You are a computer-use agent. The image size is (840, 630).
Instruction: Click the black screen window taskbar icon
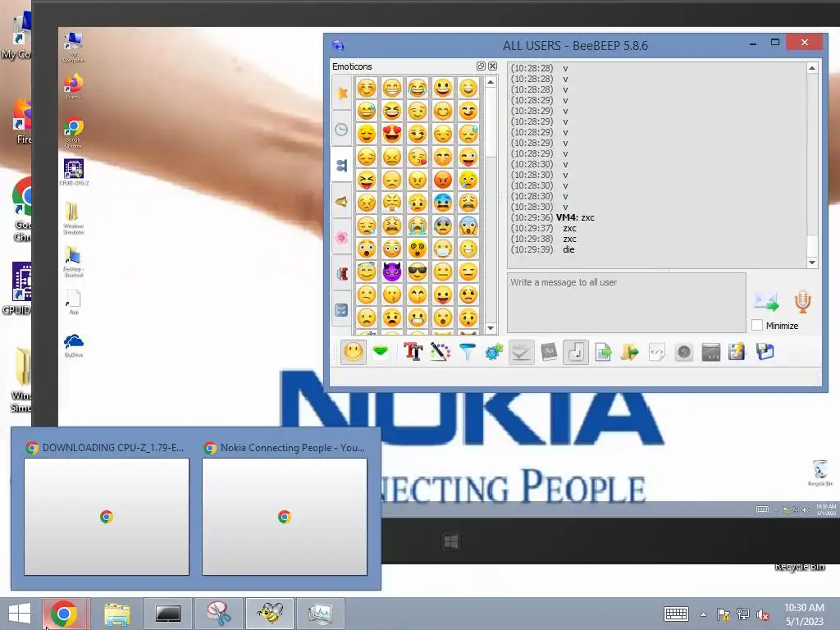pyautogui.click(x=168, y=614)
